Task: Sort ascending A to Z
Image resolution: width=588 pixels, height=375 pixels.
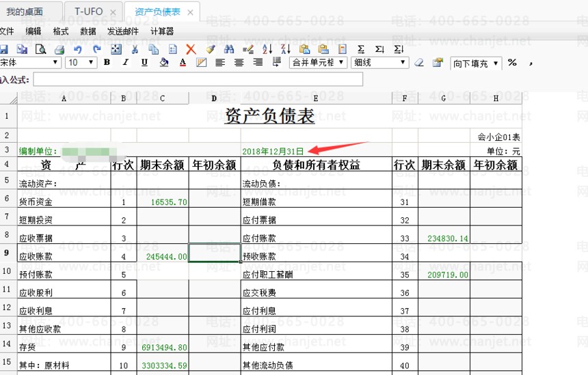Action: pos(267,49)
